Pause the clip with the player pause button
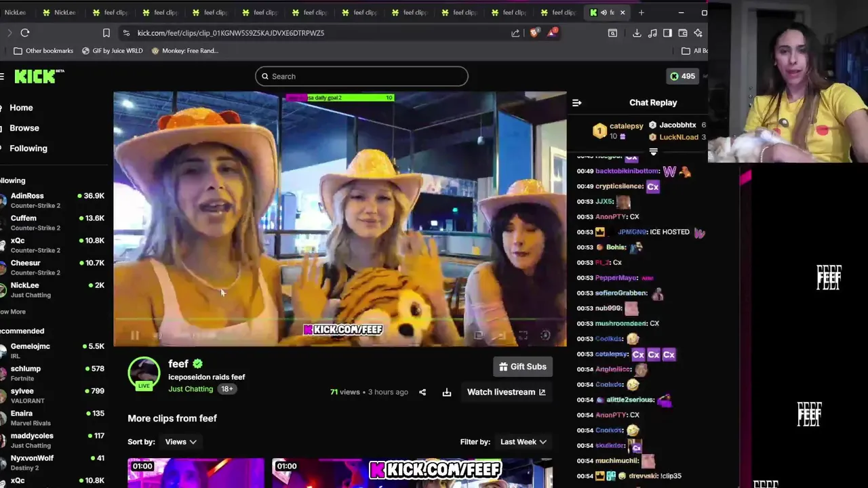Screen dimensions: 868x488 [135, 335]
